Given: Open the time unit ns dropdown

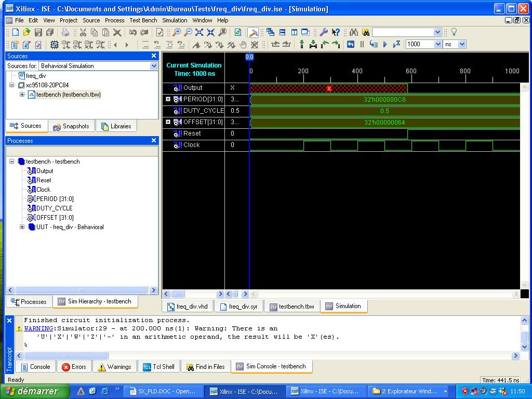Looking at the screenshot, I should pyautogui.click(x=462, y=45).
